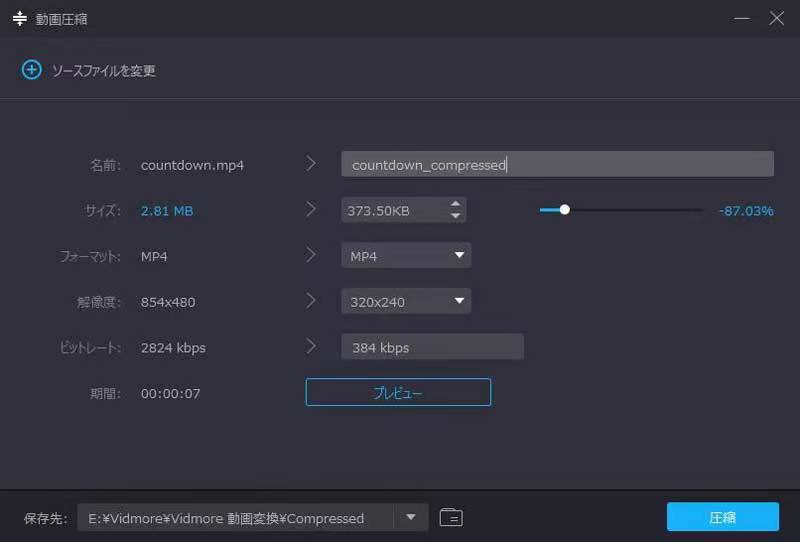This screenshot has width=800, height=542.
Task: Click the arrow icon beside the bitrate row
Action: (x=311, y=346)
